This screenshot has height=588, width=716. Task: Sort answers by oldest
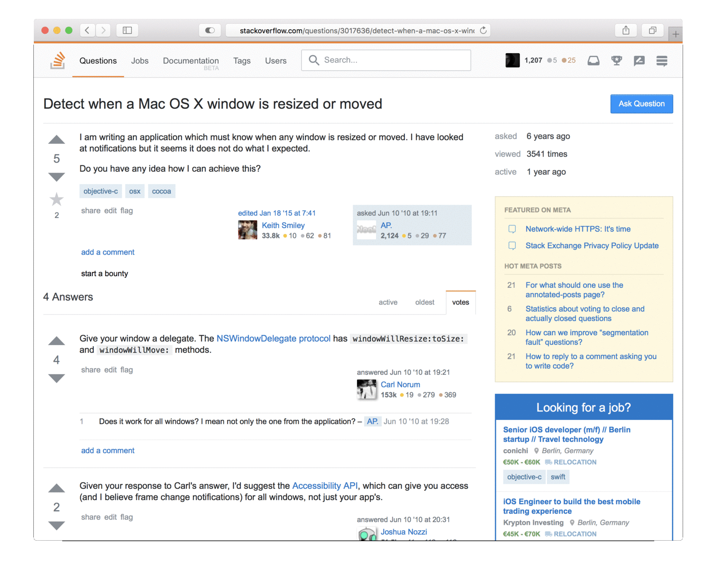point(425,302)
